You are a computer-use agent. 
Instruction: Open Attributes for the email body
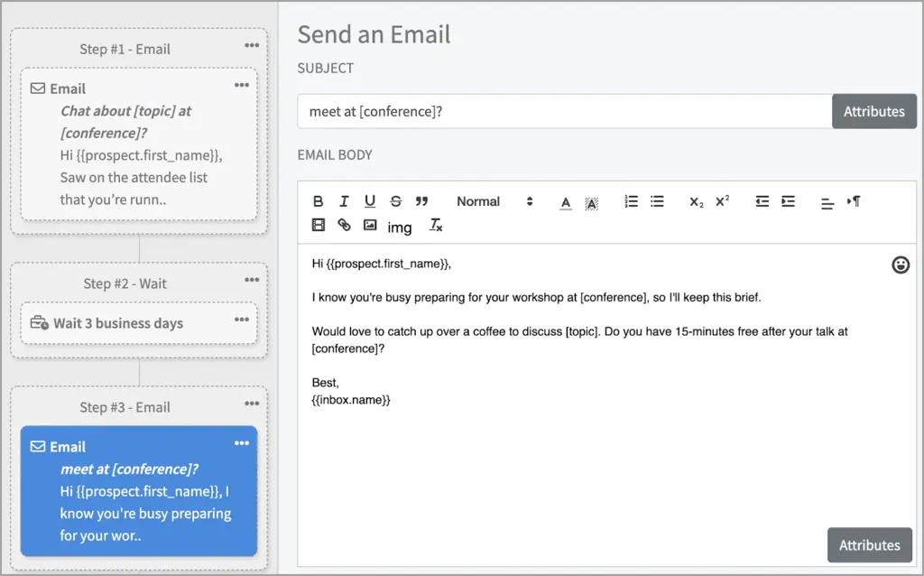[869, 544]
